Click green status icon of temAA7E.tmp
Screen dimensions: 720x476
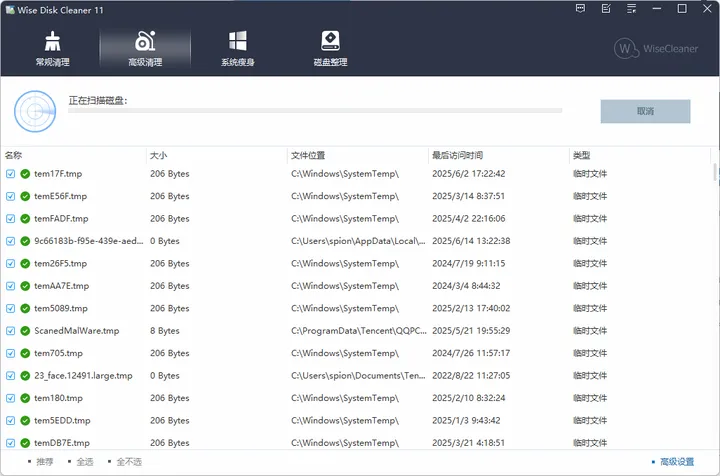pyautogui.click(x=25, y=286)
